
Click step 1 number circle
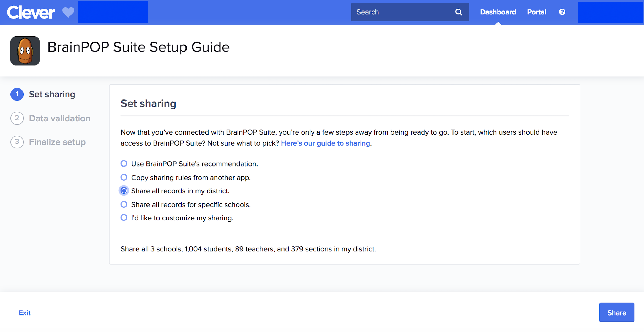(17, 94)
